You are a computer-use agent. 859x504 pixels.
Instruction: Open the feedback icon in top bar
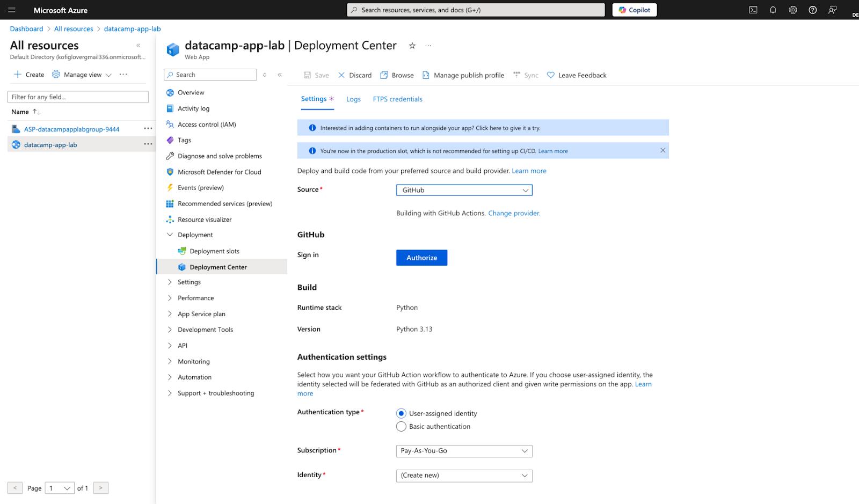point(833,10)
